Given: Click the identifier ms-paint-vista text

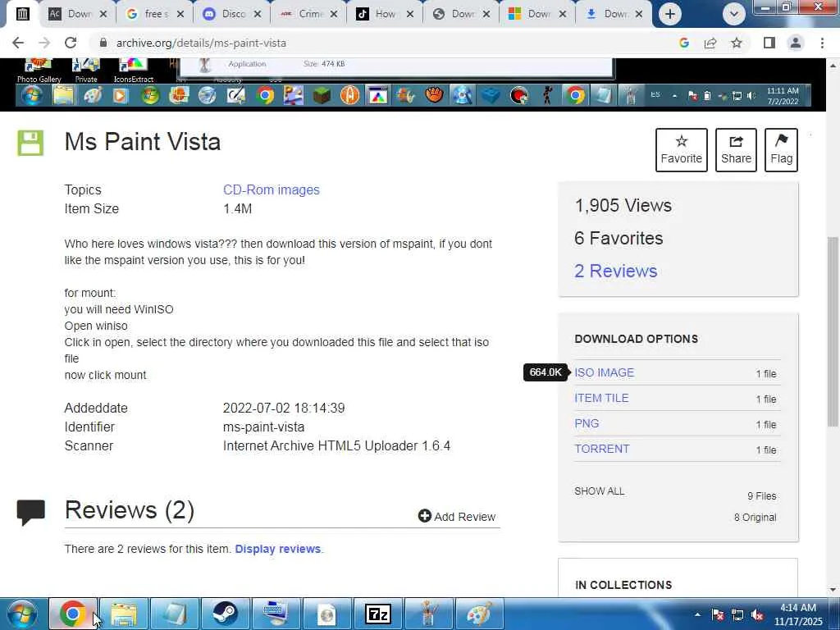Looking at the screenshot, I should (263, 427).
